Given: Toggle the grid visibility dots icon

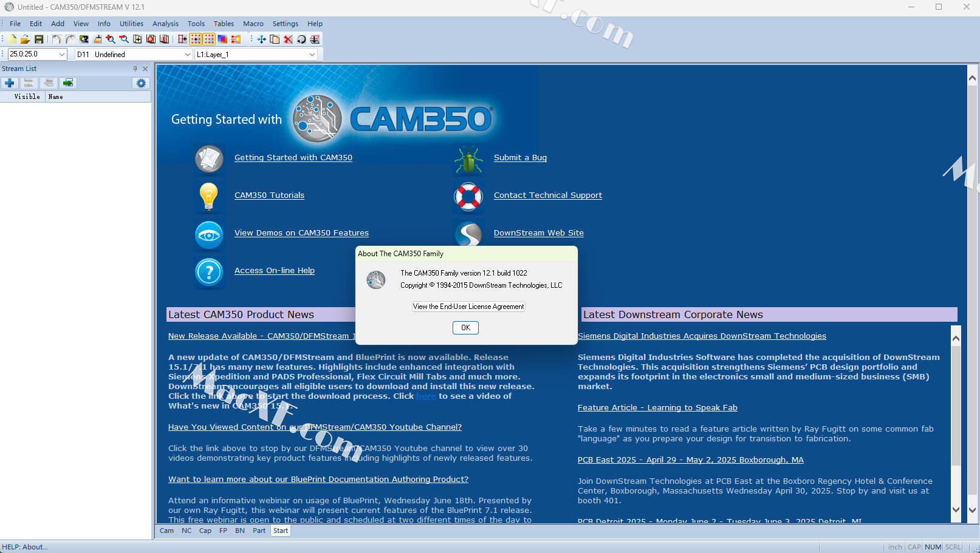Looking at the screenshot, I should tap(209, 39).
